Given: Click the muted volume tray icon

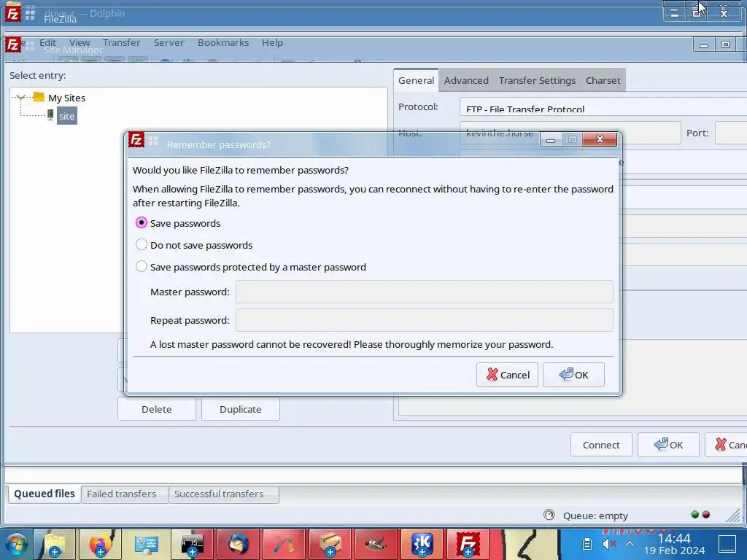Looking at the screenshot, I should click(x=608, y=543).
